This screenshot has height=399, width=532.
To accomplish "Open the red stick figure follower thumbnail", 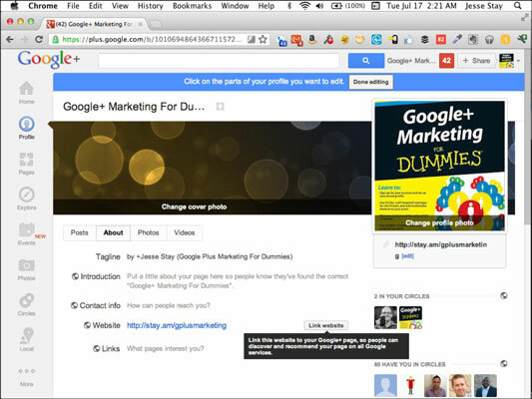I will click(410, 385).
